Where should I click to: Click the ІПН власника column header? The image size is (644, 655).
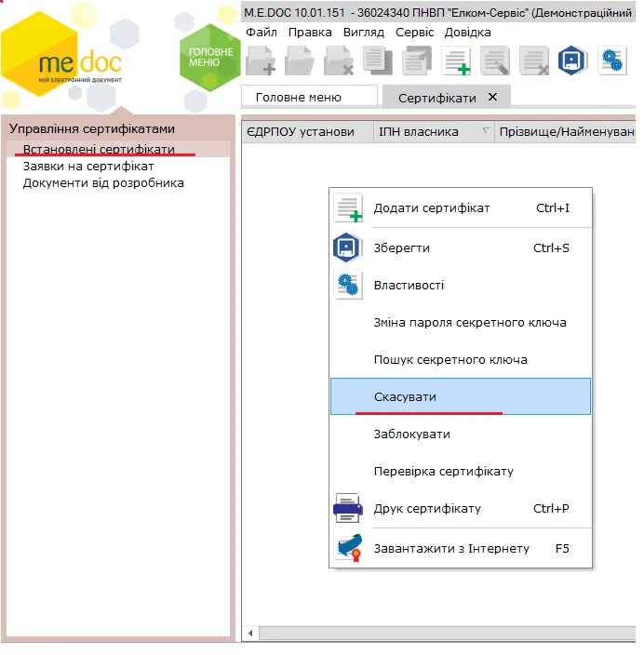(x=434, y=132)
